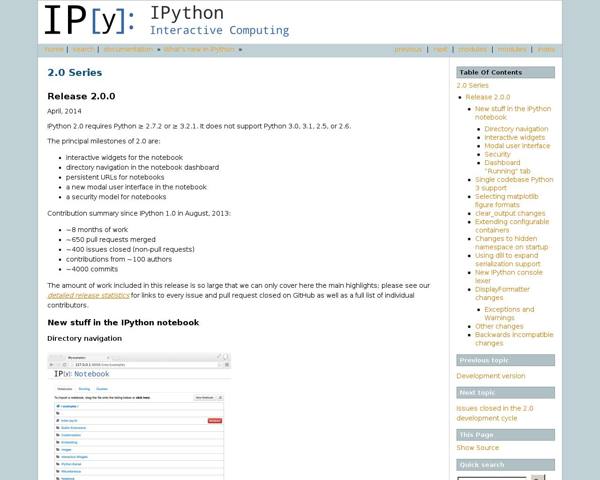Jump to Modal user interface section
Image resolution: width=600 pixels, height=480 pixels.
[x=517, y=146]
